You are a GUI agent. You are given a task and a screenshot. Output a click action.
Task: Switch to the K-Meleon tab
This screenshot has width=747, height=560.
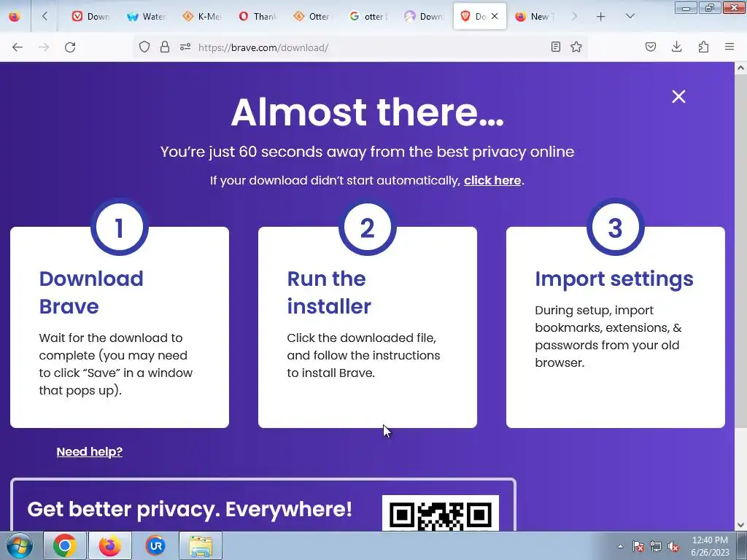click(x=201, y=16)
